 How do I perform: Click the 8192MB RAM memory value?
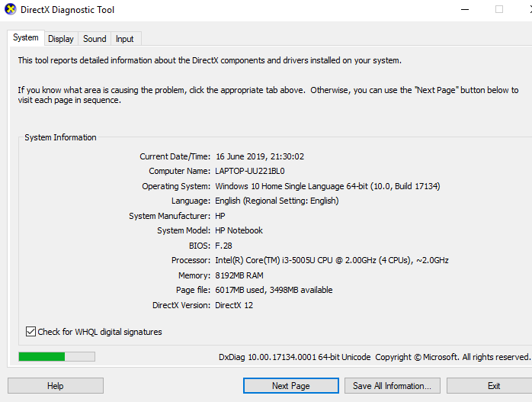(x=239, y=275)
